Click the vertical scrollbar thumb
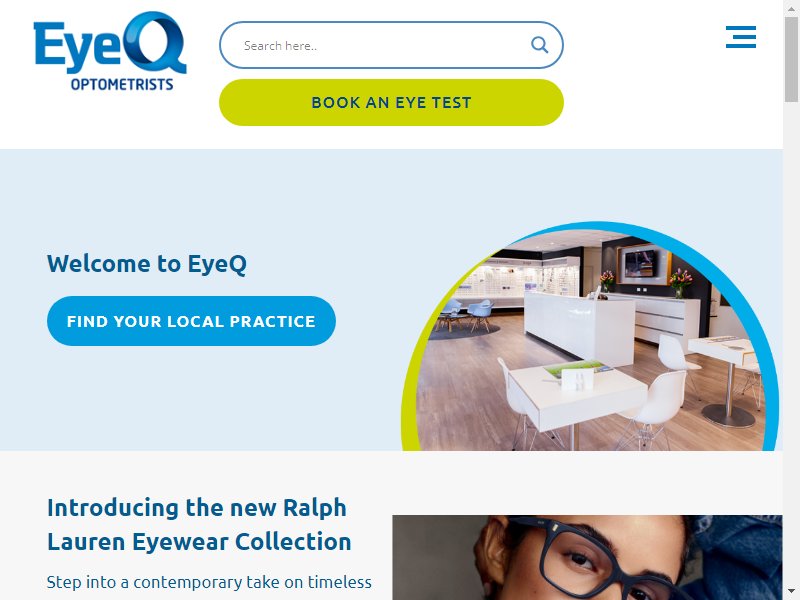 coord(791,59)
